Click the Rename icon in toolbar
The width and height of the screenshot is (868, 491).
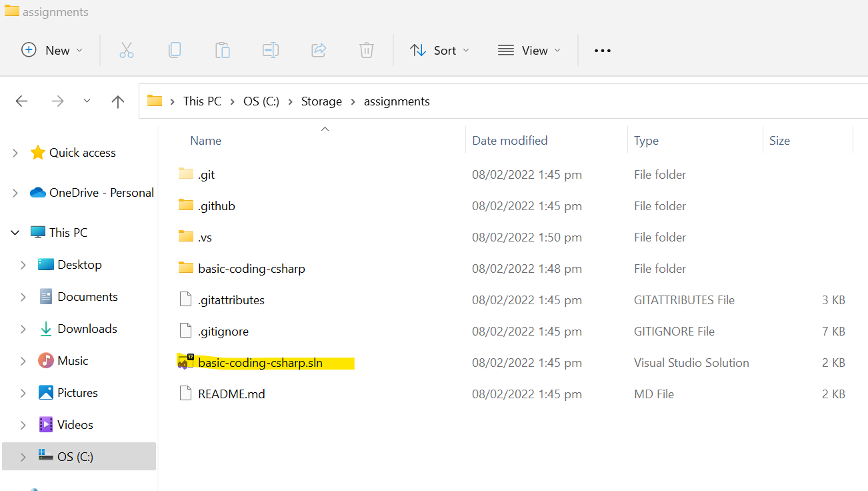coord(270,50)
